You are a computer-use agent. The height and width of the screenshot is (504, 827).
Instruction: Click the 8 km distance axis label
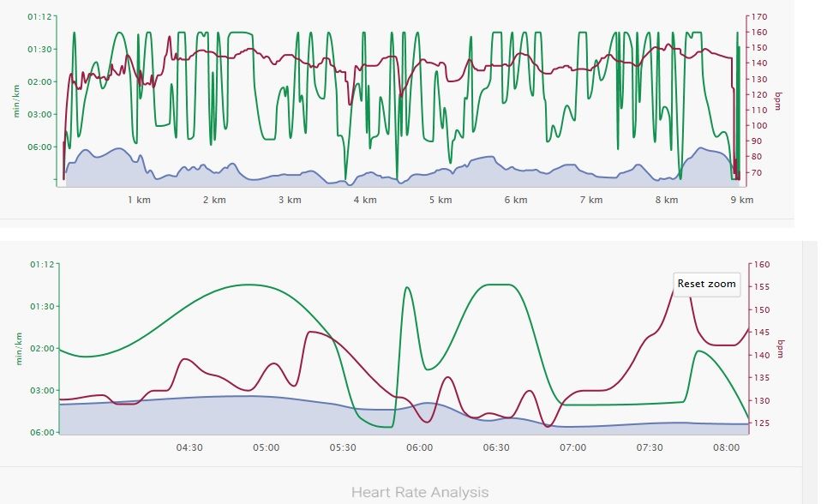pyautogui.click(x=667, y=200)
